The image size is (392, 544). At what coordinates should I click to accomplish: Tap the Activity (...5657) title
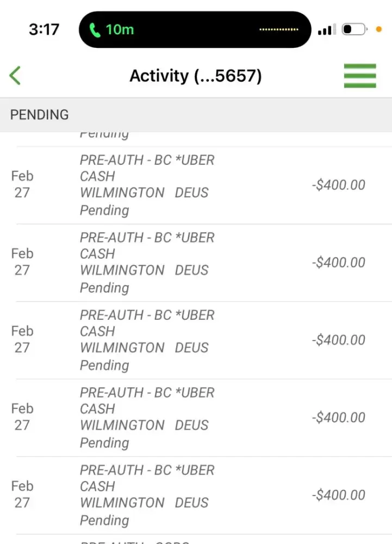coord(196,76)
